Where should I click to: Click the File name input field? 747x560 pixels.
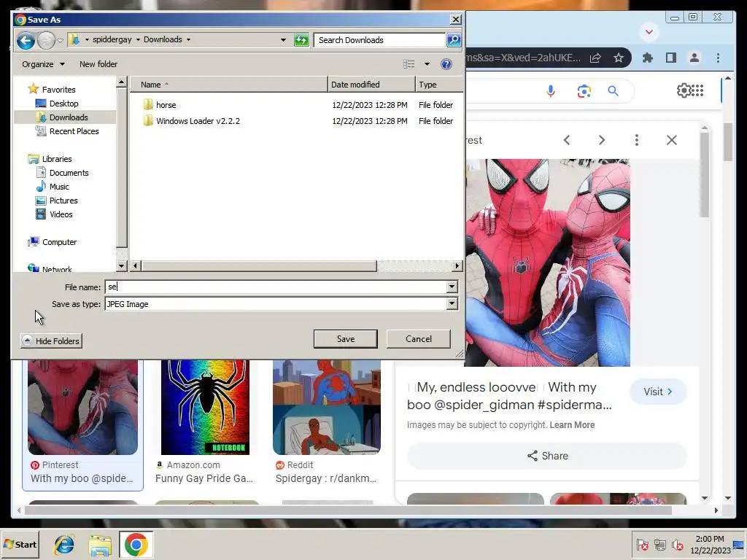point(275,287)
